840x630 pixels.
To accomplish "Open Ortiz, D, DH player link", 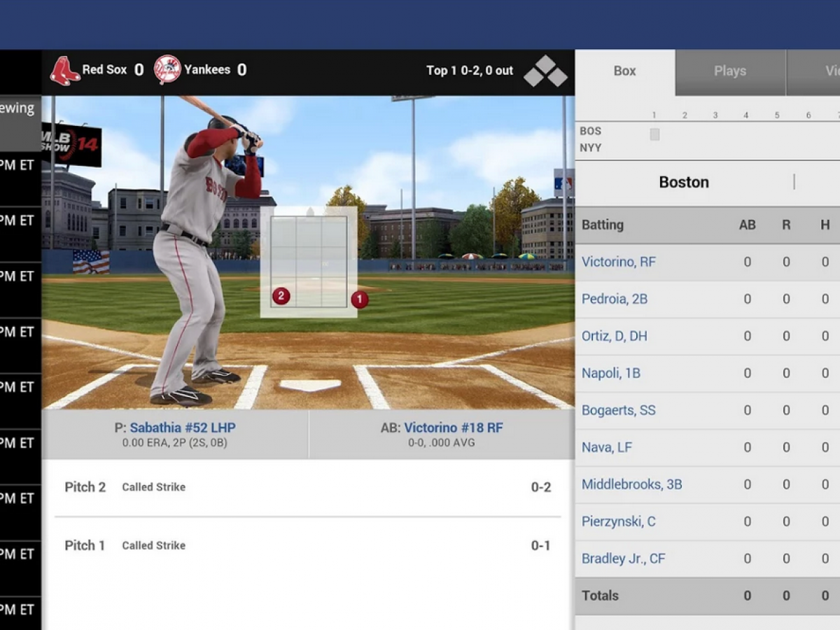I will [x=614, y=336].
